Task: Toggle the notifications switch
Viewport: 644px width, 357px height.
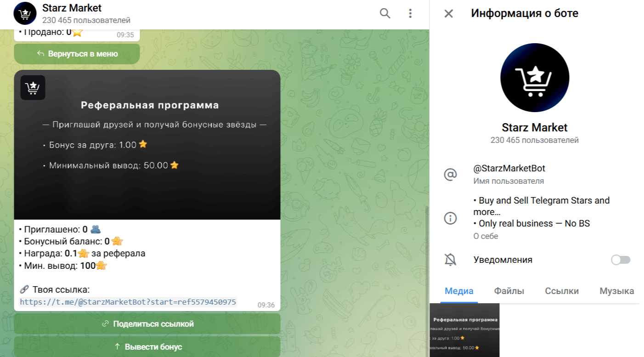Action: pyautogui.click(x=621, y=260)
